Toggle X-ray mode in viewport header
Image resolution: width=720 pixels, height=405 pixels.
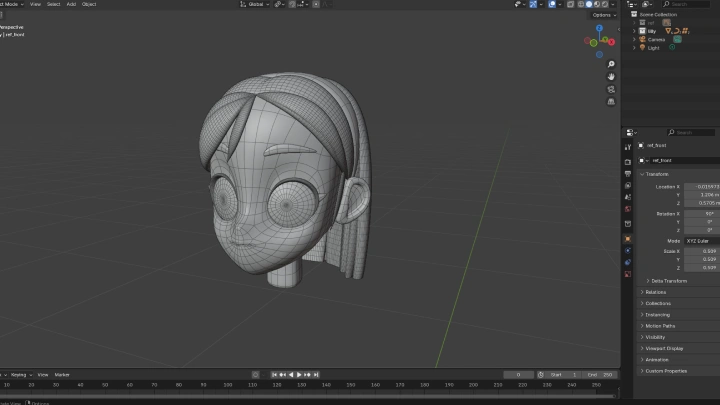570,4
